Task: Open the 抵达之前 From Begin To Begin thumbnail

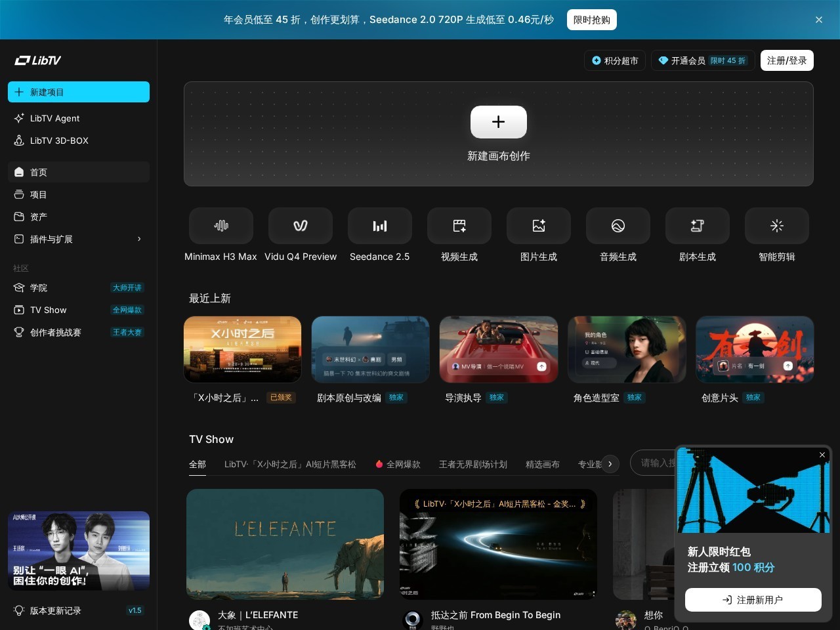Action: pos(499,544)
